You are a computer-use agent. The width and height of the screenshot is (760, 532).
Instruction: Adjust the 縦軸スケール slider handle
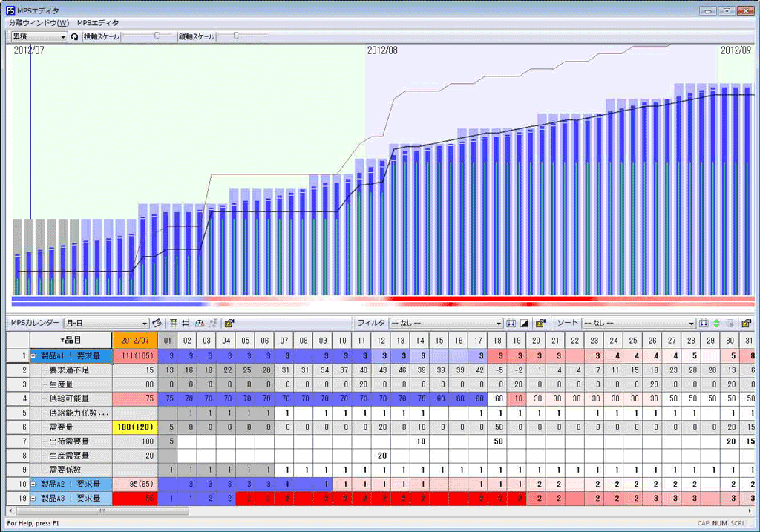[x=236, y=36]
